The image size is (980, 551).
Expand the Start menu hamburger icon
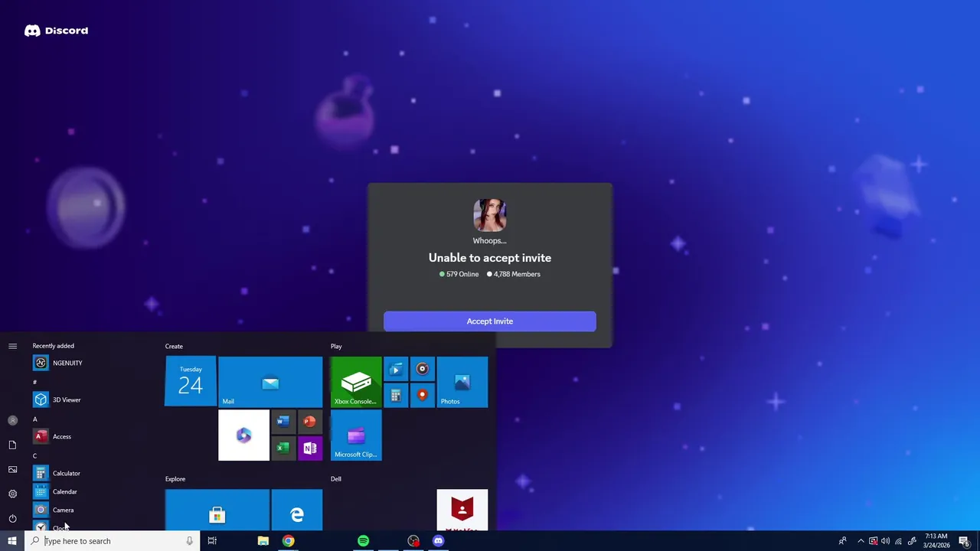(x=12, y=347)
